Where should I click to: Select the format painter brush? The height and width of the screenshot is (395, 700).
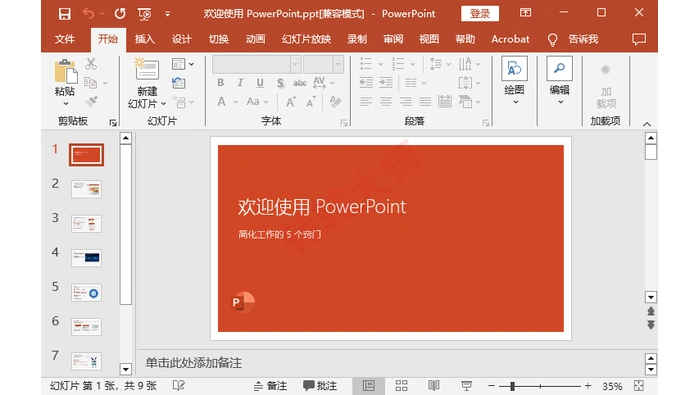click(x=92, y=101)
